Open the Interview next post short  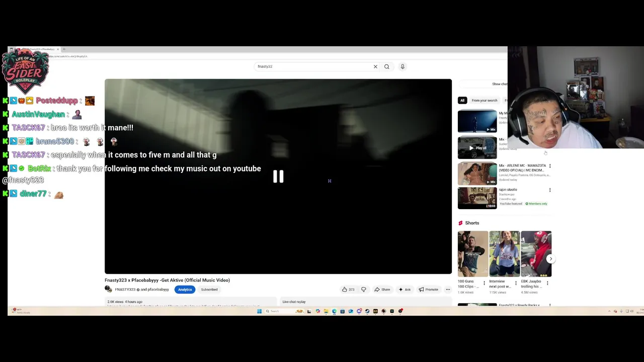pos(504,254)
